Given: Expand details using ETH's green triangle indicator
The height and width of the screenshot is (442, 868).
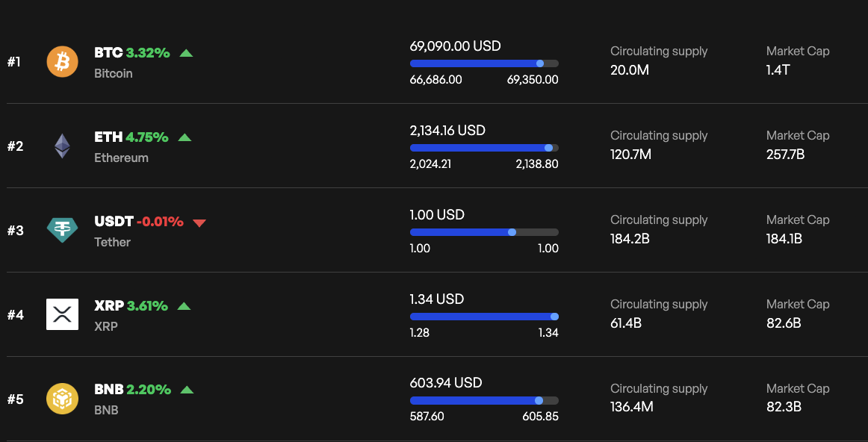Looking at the screenshot, I should pos(185,137).
